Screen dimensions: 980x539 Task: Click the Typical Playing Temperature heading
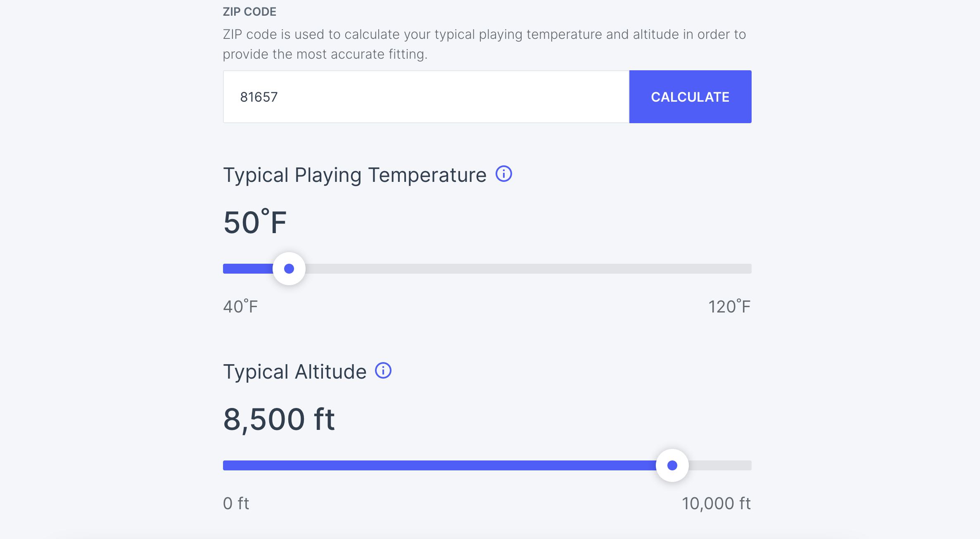354,175
